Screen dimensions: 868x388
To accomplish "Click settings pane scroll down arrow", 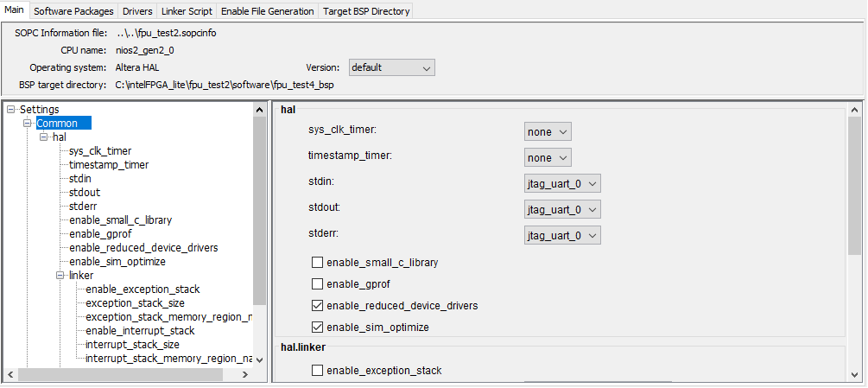I will coord(855,375).
